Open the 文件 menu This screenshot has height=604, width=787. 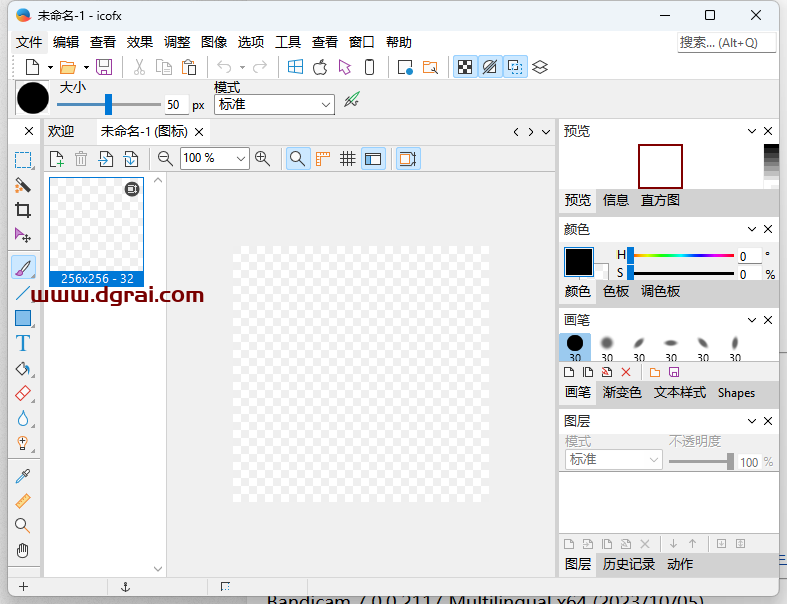(29, 42)
